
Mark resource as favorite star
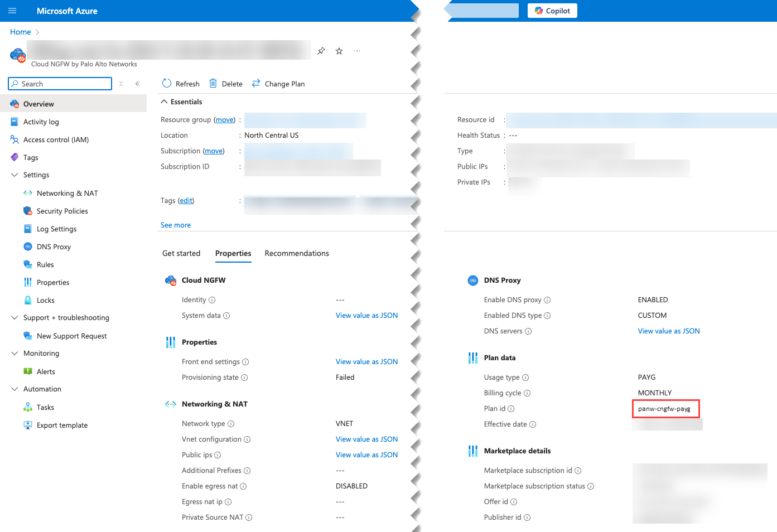click(339, 51)
